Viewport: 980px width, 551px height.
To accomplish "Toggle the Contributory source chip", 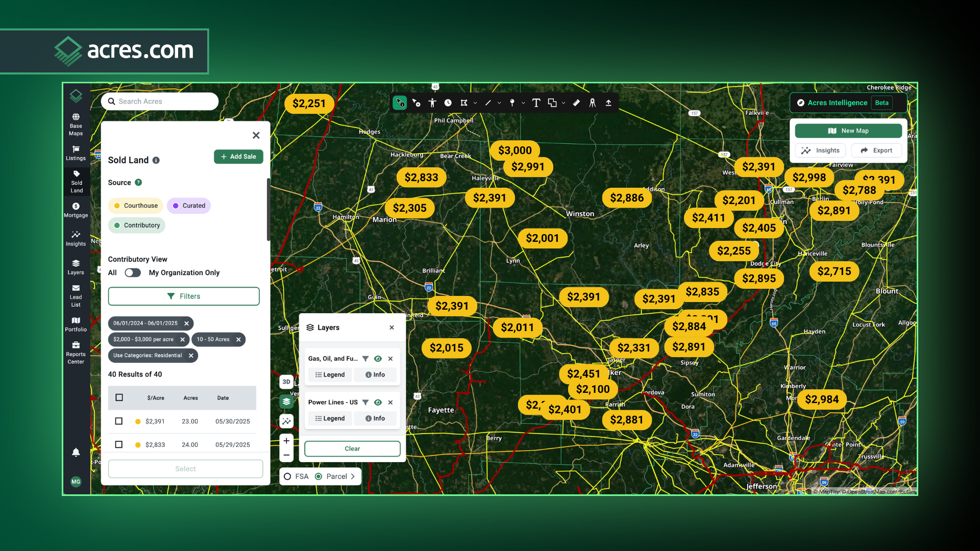I will point(137,225).
